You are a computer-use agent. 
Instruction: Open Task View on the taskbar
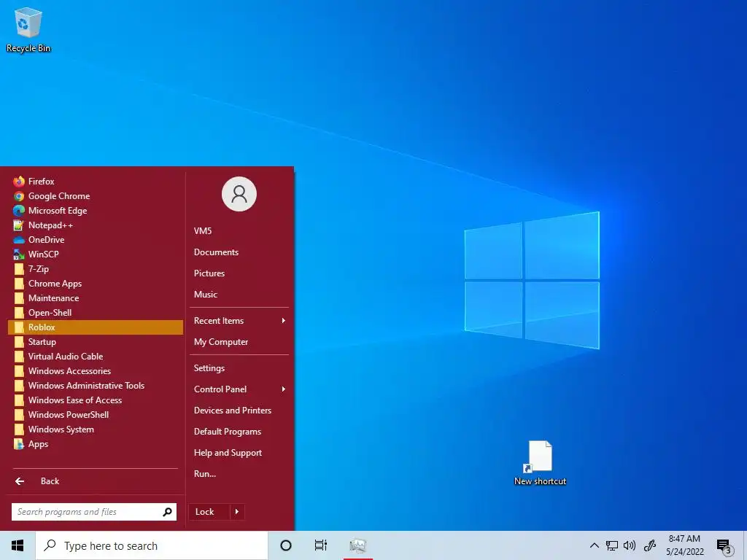click(321, 545)
